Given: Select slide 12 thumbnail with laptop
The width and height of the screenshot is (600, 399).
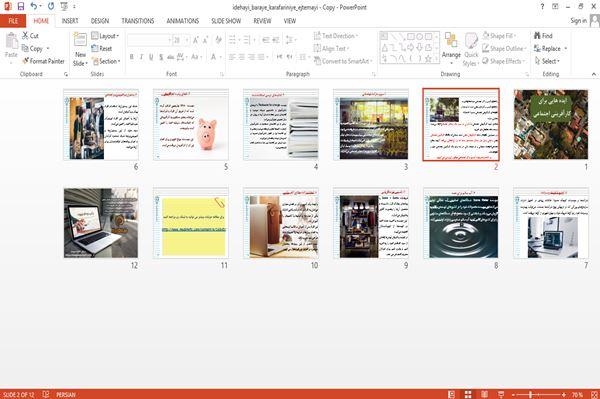Looking at the screenshot, I should click(101, 223).
